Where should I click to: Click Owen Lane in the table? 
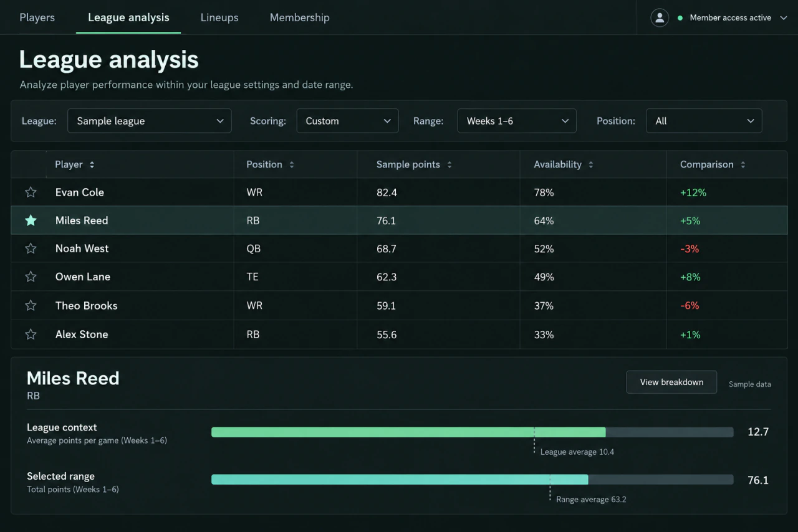pyautogui.click(x=83, y=277)
